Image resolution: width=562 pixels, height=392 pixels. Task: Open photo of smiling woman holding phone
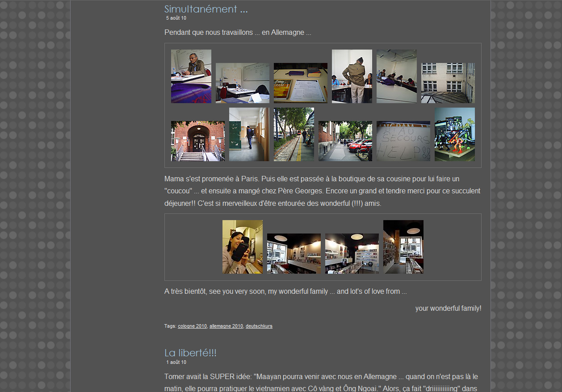[242, 247]
